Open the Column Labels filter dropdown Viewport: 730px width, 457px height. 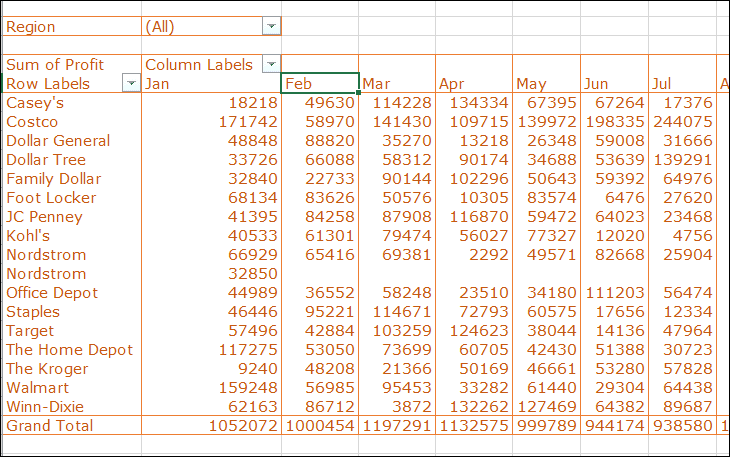click(271, 64)
